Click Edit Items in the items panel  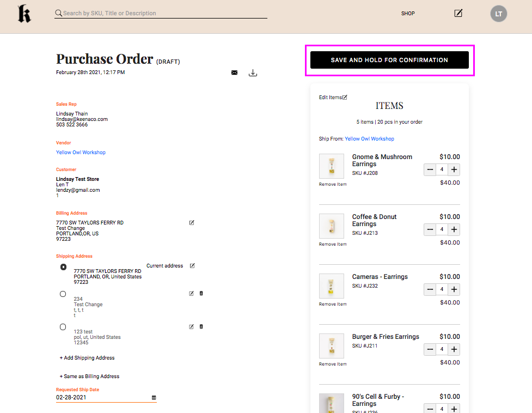click(x=333, y=98)
